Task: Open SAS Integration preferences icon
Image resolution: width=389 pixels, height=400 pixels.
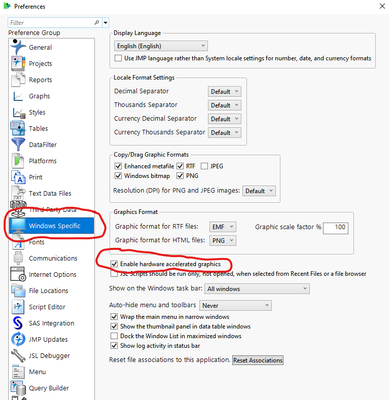Action: pyautogui.click(x=17, y=323)
